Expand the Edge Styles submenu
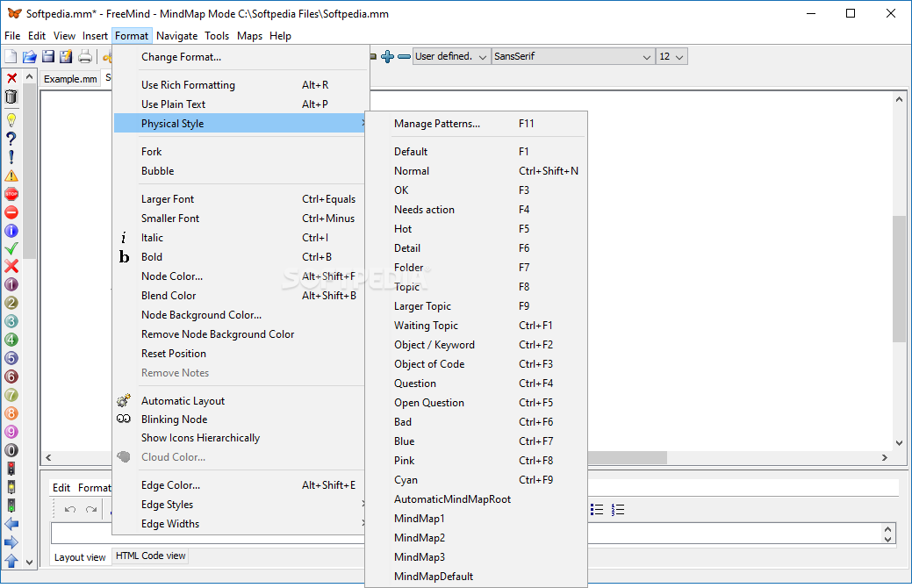 click(240, 505)
